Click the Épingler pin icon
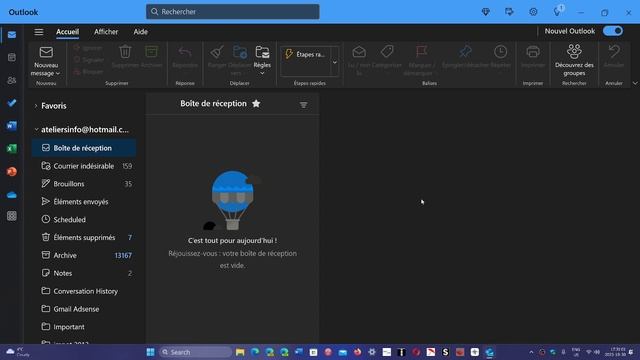The height and width of the screenshot is (360, 640). (x=465, y=52)
